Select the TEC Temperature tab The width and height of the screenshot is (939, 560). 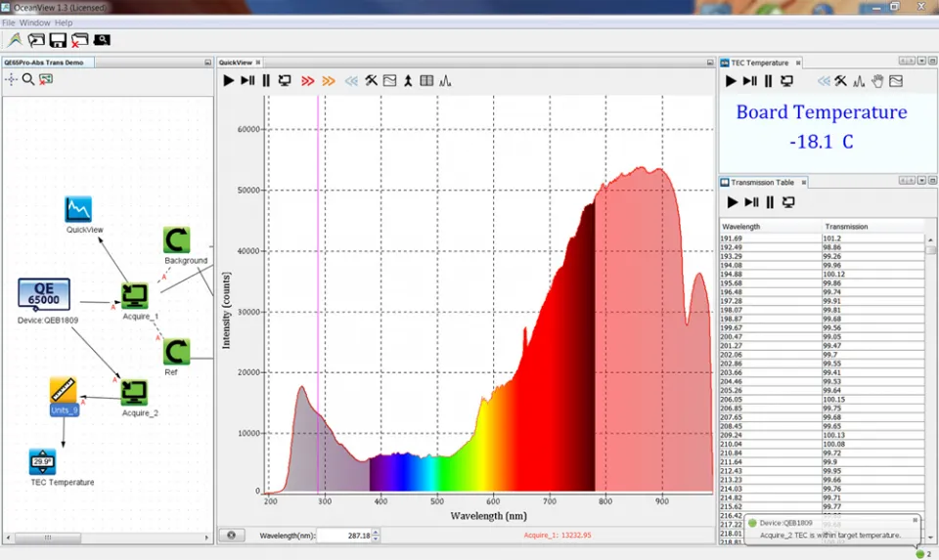pos(759,63)
